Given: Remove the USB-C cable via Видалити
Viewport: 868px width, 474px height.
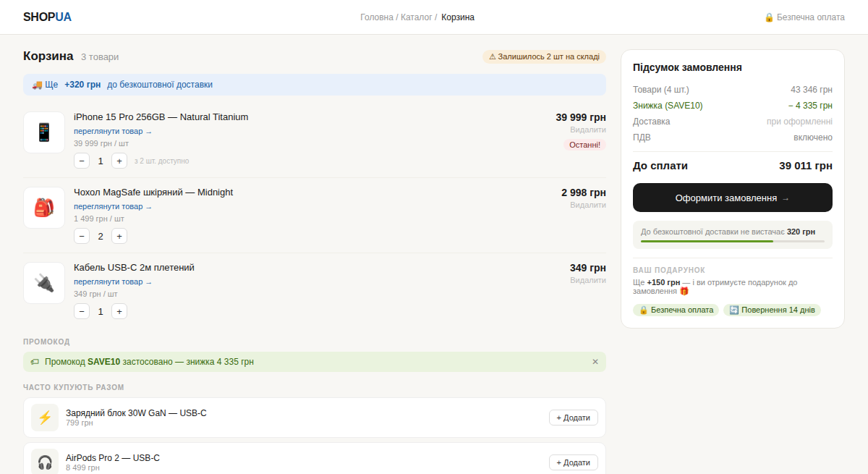Looking at the screenshot, I should pyautogui.click(x=587, y=280).
